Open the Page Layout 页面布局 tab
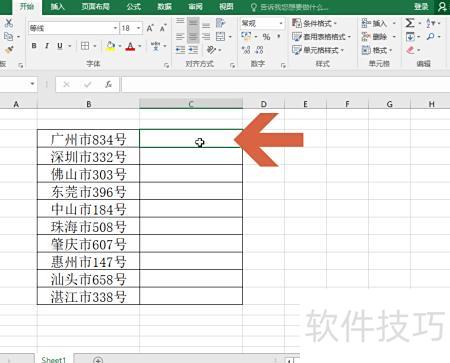 96,7
